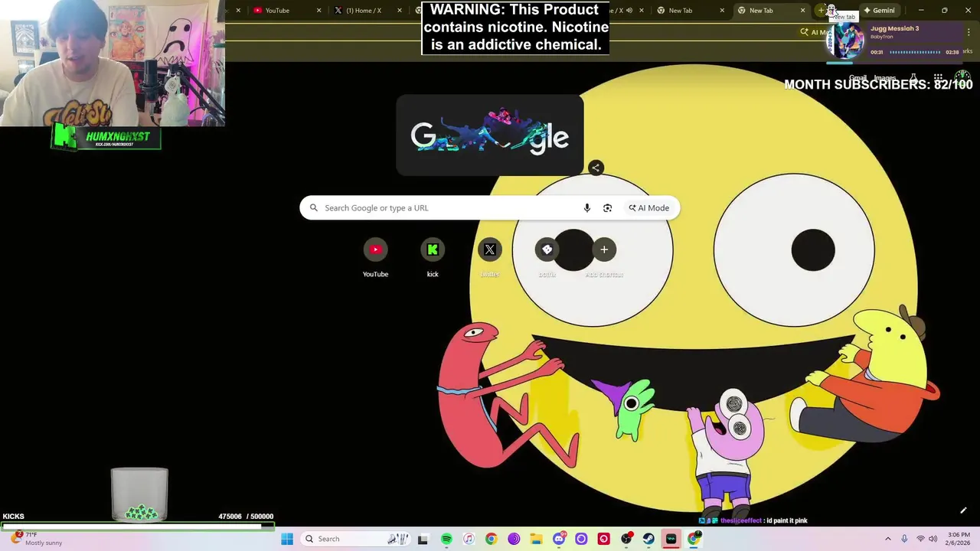Click the system tray microphone icon
This screenshot has height=551, width=980.
904,539
